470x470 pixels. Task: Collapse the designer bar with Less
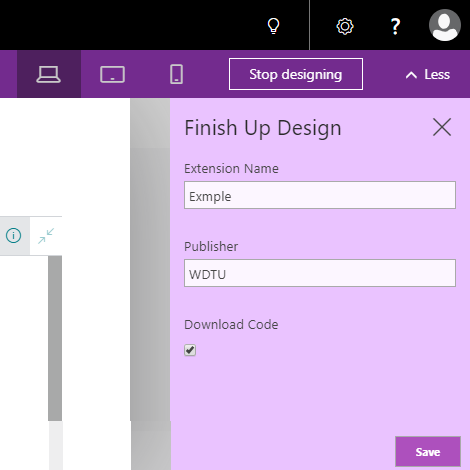tap(428, 74)
